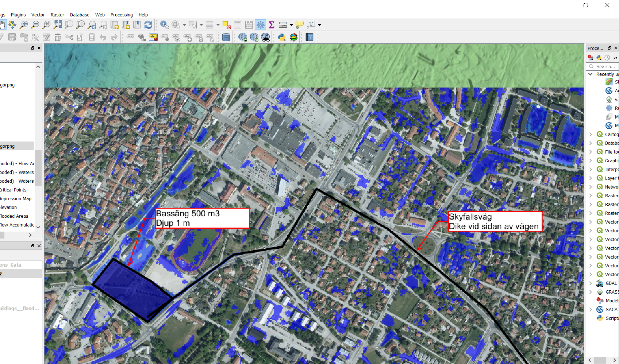This screenshot has height=364, width=619.
Task: Float the lower left panel
Action: pyautogui.click(x=33, y=246)
